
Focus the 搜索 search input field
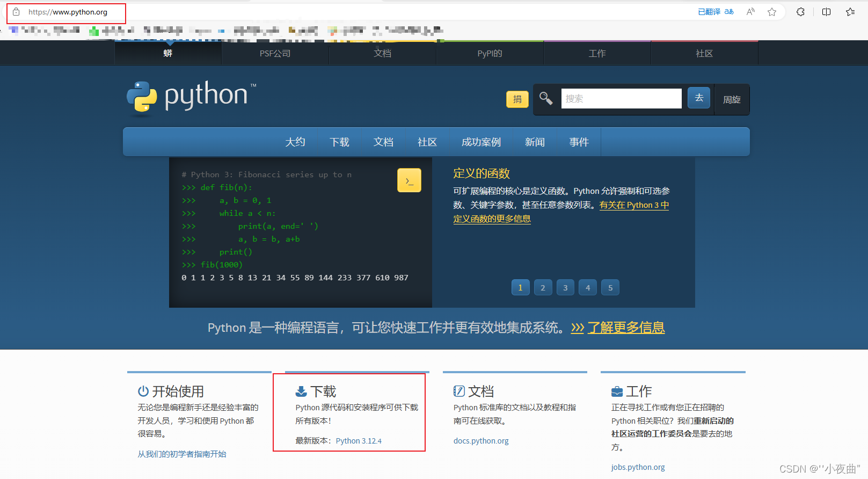(621, 99)
